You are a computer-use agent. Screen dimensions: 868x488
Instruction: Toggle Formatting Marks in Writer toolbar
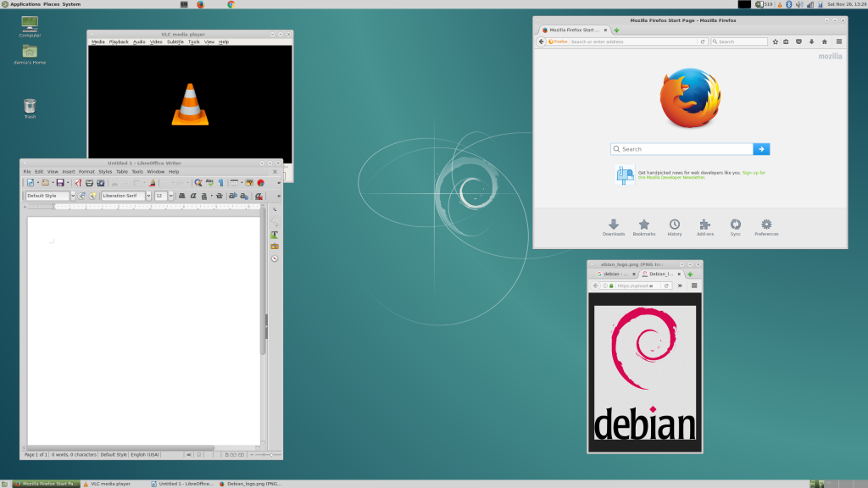[x=221, y=183]
